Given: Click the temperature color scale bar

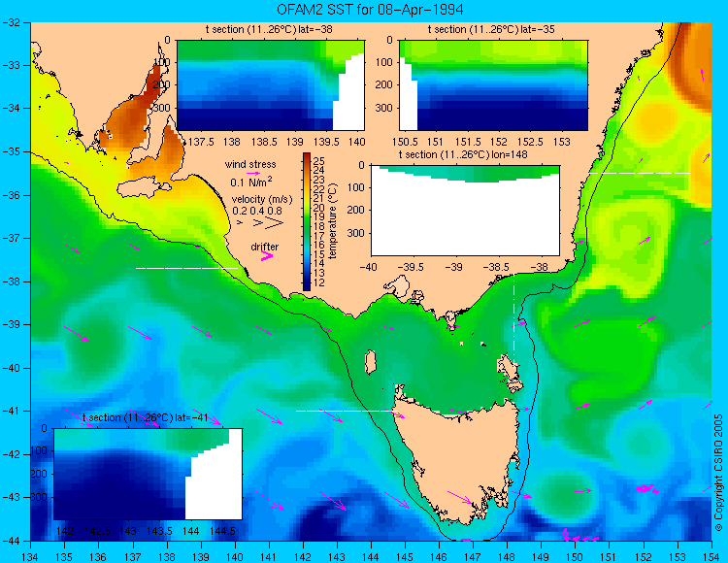Looking at the screenshot, I should click(x=307, y=222).
